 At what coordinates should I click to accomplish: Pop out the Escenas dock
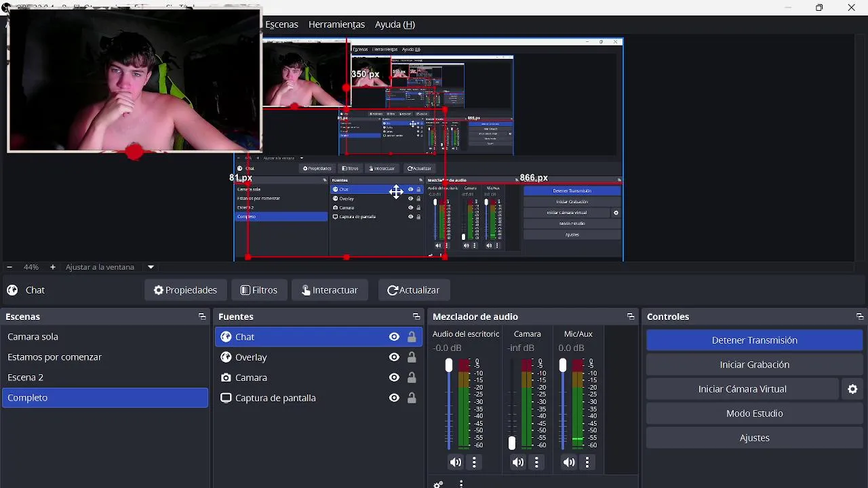(x=202, y=317)
